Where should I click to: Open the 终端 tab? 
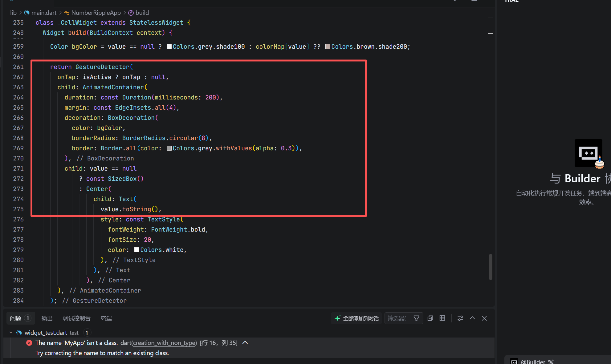pos(106,318)
